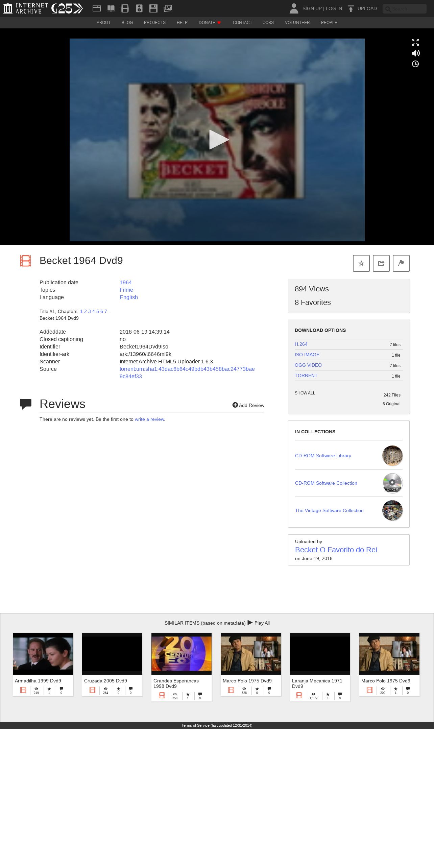Download the TORRENT file
This screenshot has height=868, width=434.
tap(306, 376)
